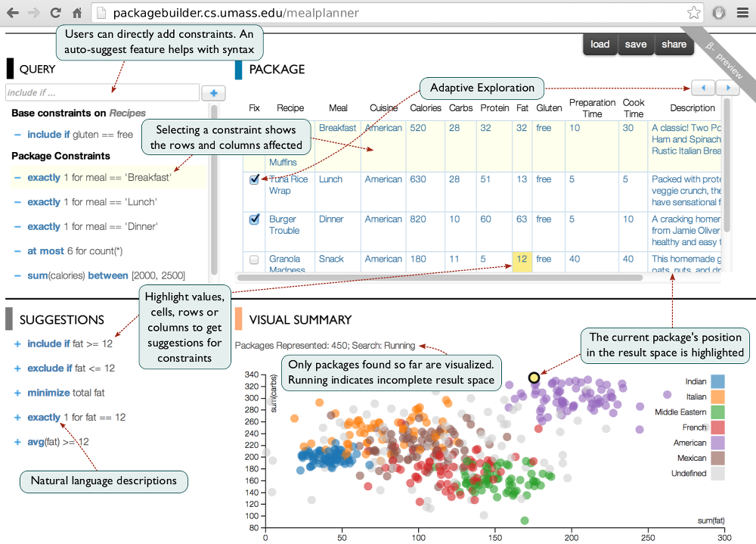This screenshot has width=756, height=544.
Task: Click the load button
Action: (600, 45)
